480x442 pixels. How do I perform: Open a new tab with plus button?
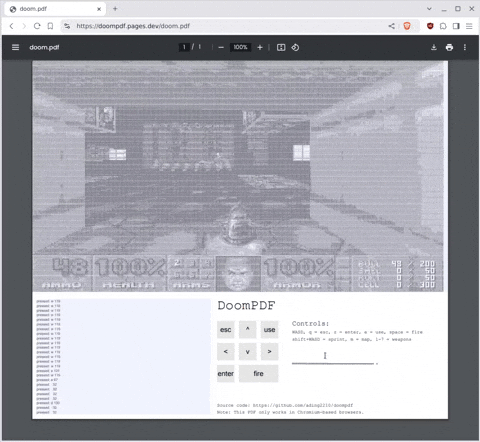click(115, 9)
